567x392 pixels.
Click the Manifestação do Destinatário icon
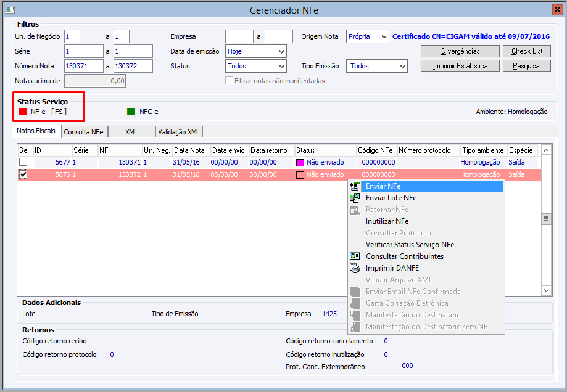(x=355, y=315)
